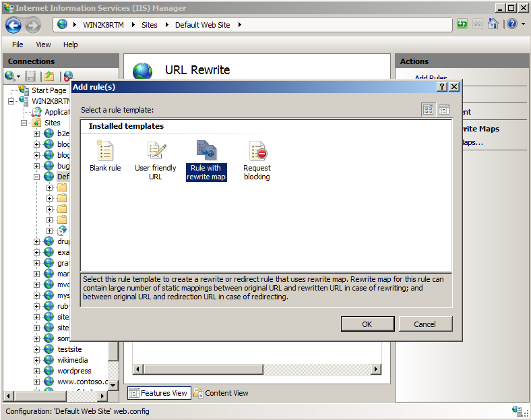Collapse the WIN2K8RTM server node
Viewport: 531px width, 420px height.
pos(11,101)
